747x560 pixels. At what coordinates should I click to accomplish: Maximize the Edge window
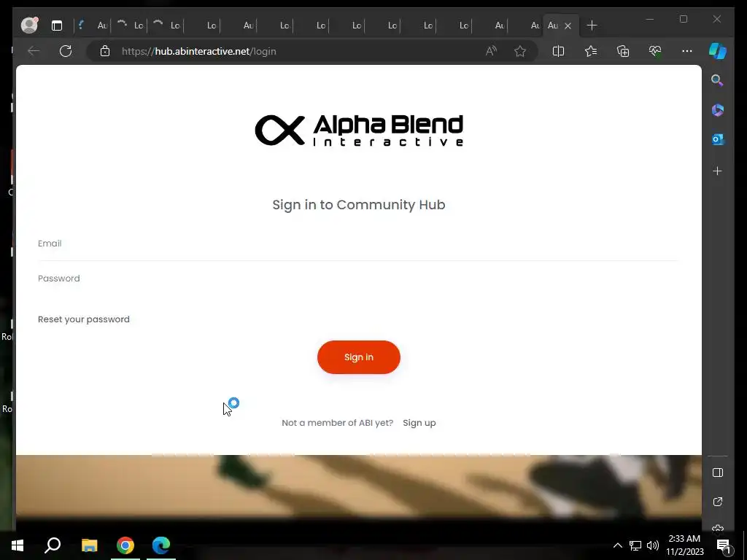point(683,19)
